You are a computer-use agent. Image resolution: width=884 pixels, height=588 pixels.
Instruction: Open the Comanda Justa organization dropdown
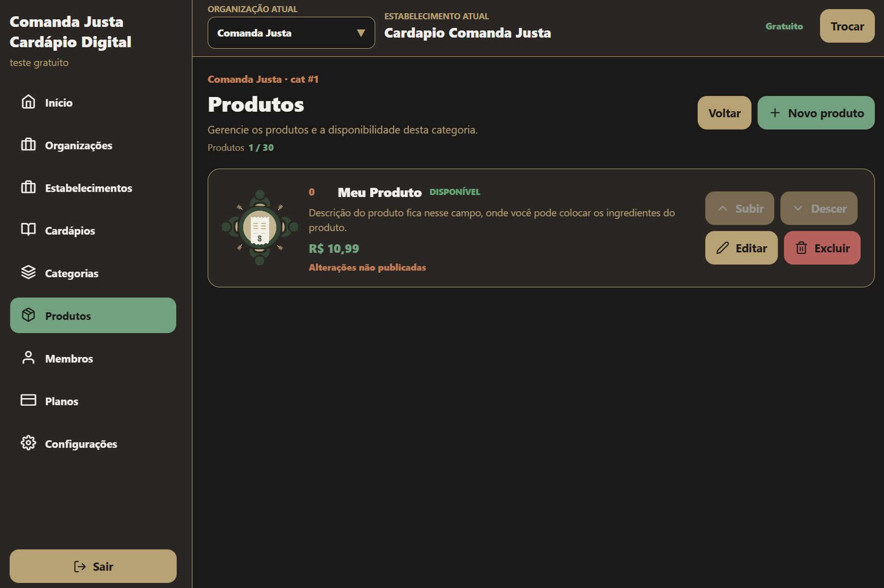(291, 33)
